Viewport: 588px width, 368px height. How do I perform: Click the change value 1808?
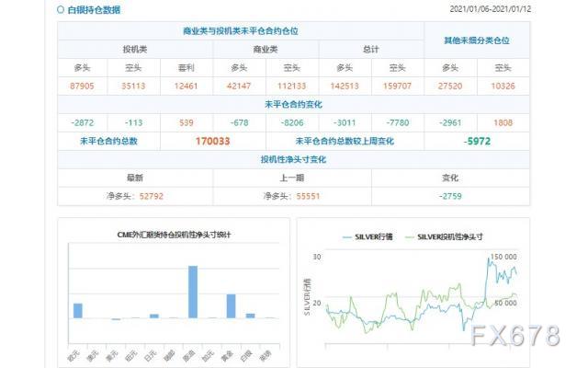503,122
